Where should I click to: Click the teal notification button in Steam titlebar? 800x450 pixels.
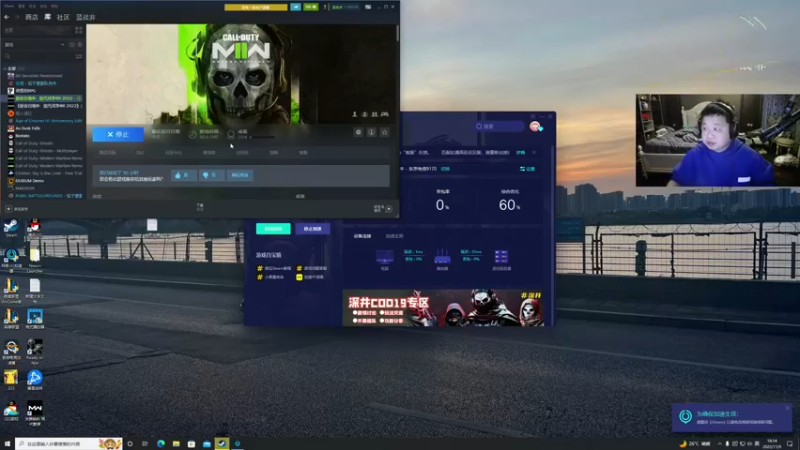click(x=295, y=7)
